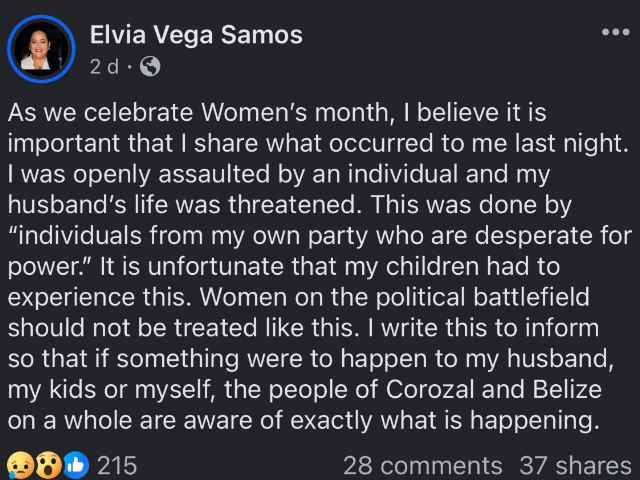Click the globe public audience icon

(x=150, y=67)
